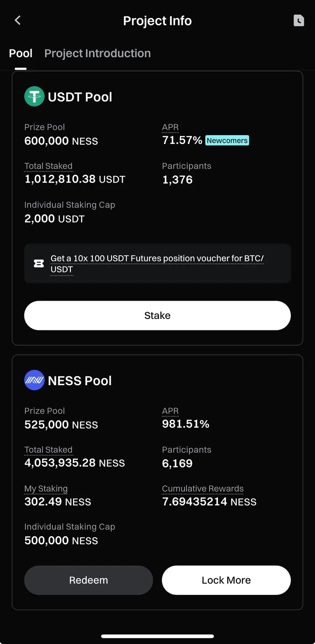Tap the My Staking label
This screenshot has height=644, width=315.
tap(46, 489)
